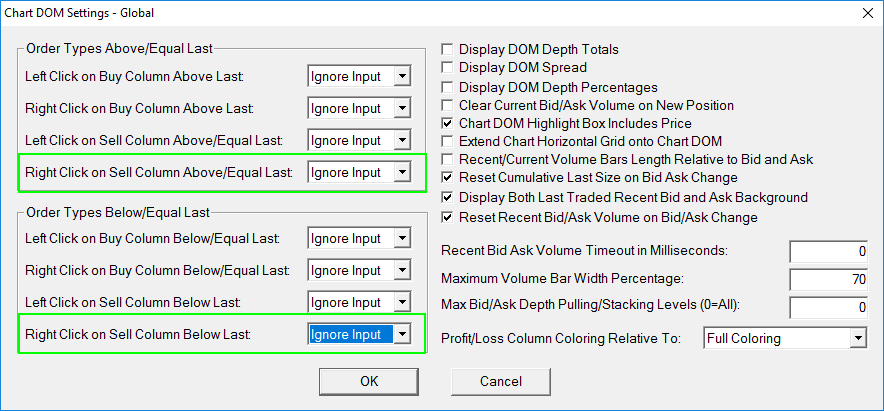The image size is (884, 411).
Task: Click Recent Bid Ask Volume Timeout field
Action: (x=829, y=251)
